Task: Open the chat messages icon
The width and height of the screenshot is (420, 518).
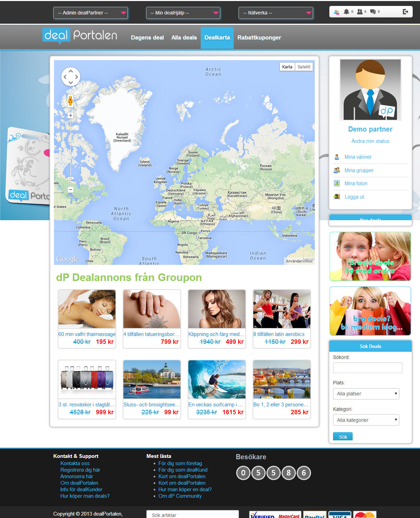Action: [x=373, y=12]
